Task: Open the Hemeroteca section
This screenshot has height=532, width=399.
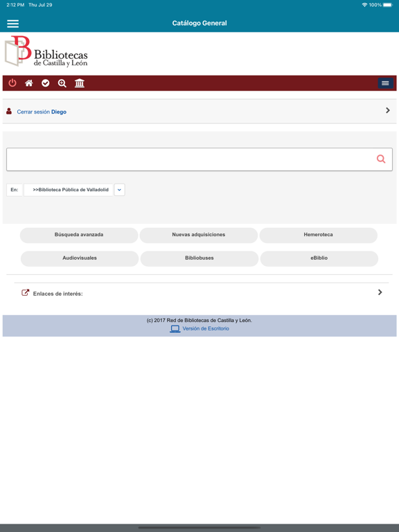Action: point(318,235)
